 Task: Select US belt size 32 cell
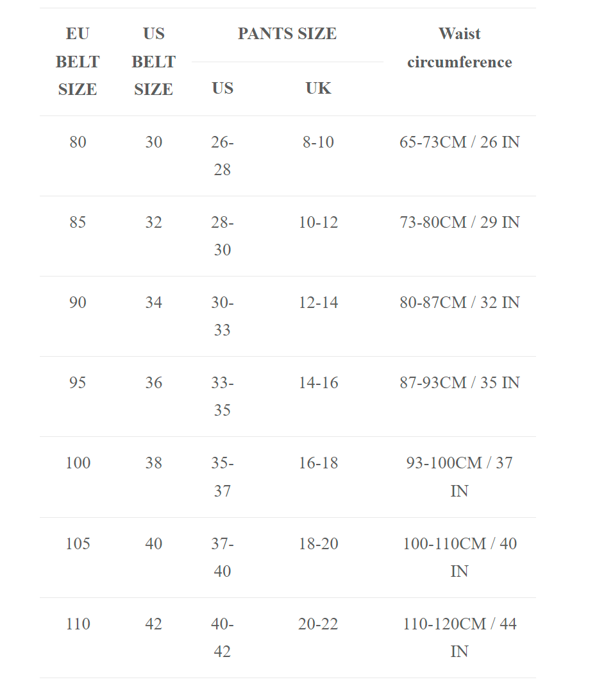point(153,223)
